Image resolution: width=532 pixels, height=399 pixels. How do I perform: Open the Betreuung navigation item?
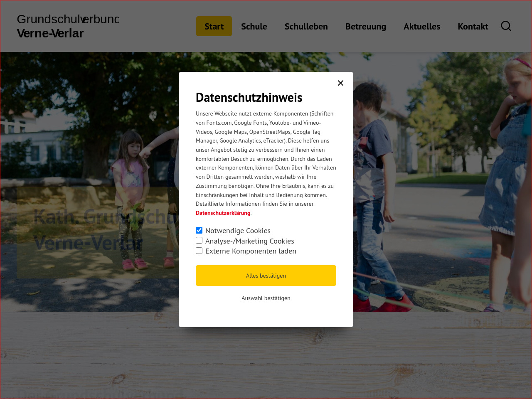click(365, 26)
